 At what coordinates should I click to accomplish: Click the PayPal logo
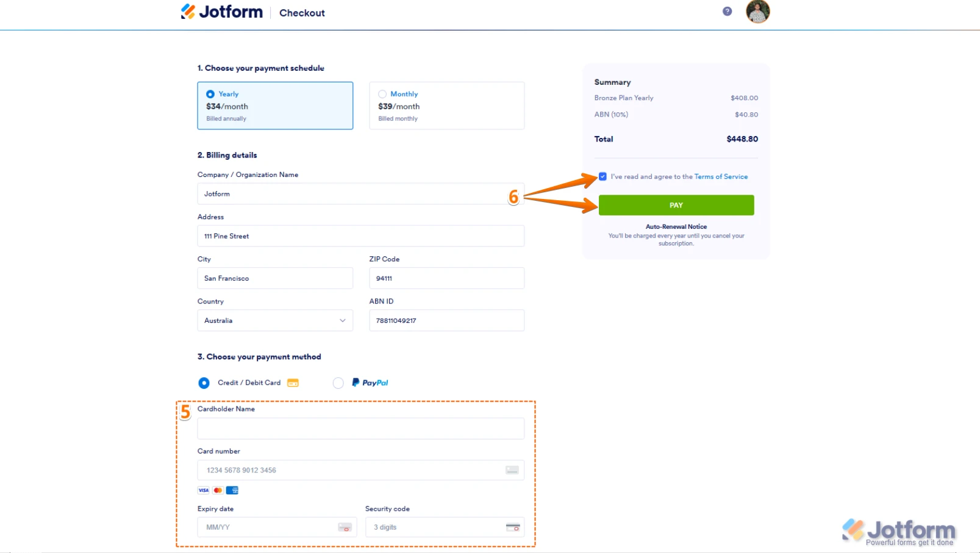(370, 383)
